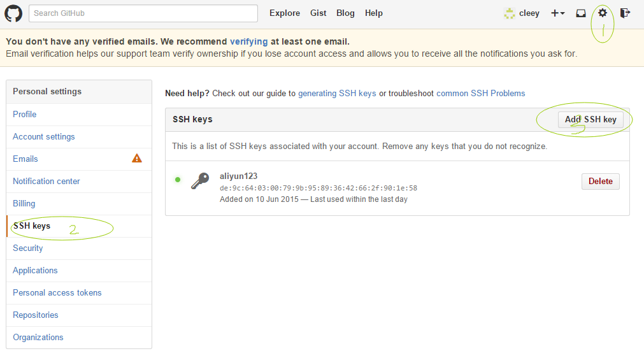This screenshot has width=644, height=358.
Task: Click the key icon next to aliyun123
Action: tap(200, 181)
